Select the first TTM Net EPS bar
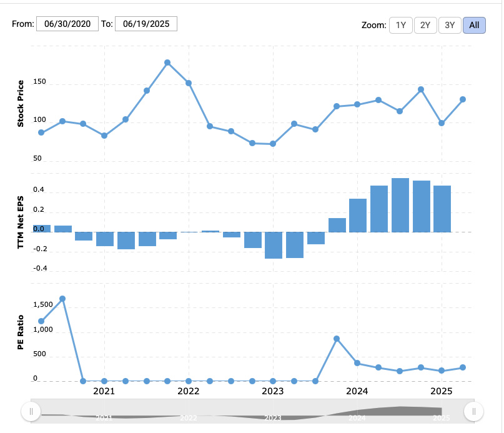This screenshot has height=433, width=504. click(41, 229)
